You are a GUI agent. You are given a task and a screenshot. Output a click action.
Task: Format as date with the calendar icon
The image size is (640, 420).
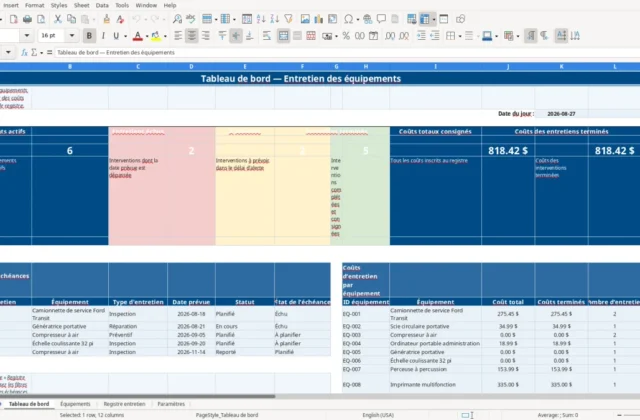373,36
